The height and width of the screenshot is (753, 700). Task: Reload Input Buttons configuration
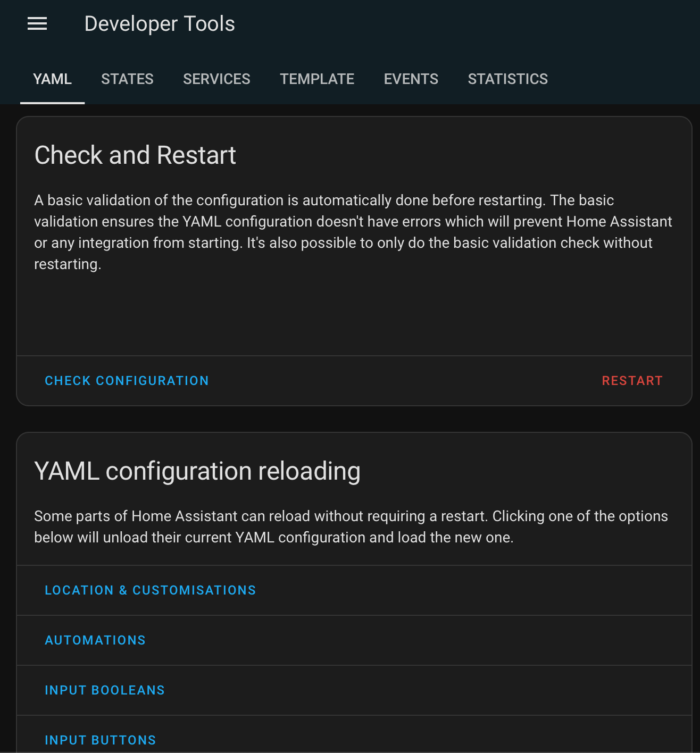click(x=101, y=740)
